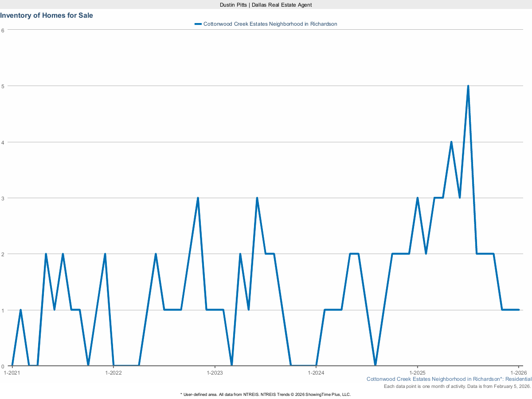Viewport: 532px width, 399px height.
Task: Click the data peak at value 4
Action: pyautogui.click(x=451, y=142)
